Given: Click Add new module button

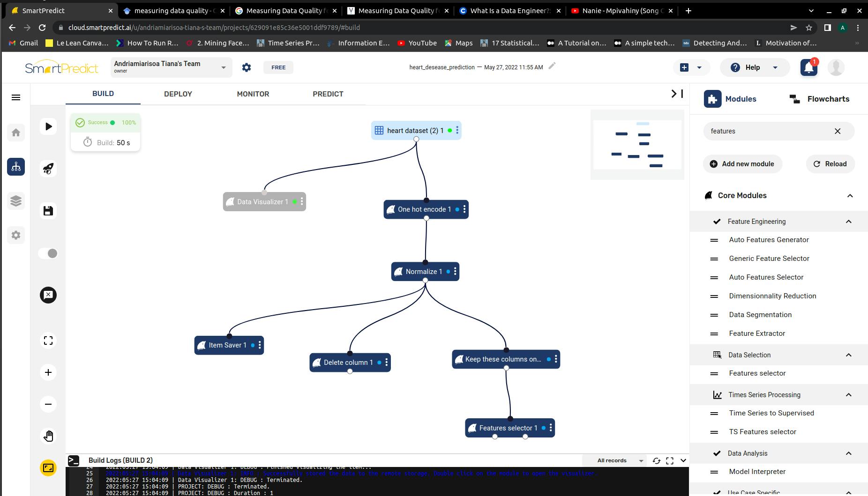Looking at the screenshot, I should point(742,164).
